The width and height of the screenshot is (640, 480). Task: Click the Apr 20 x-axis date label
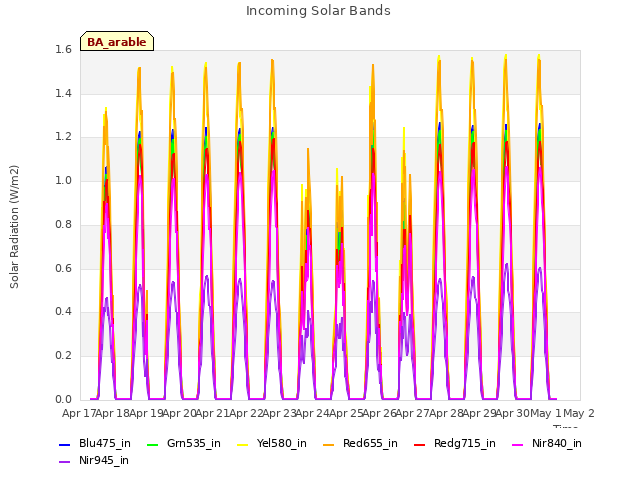click(x=179, y=414)
